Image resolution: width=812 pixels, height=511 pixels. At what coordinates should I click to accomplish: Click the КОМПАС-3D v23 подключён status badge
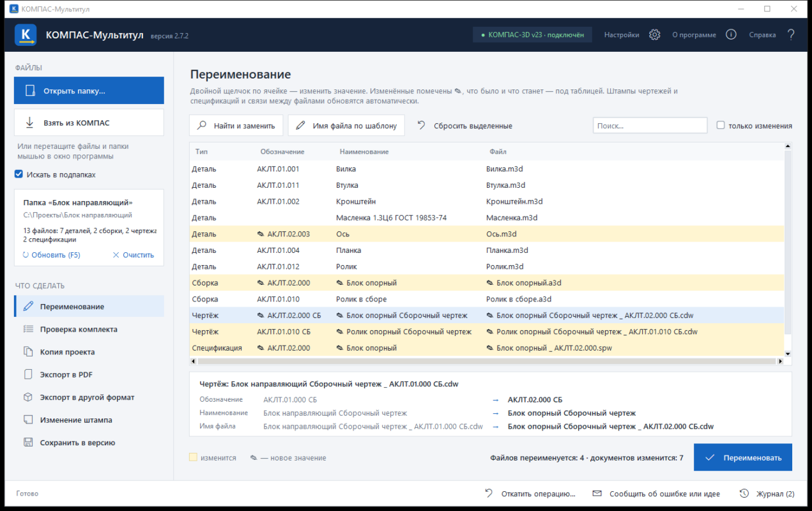pos(532,35)
